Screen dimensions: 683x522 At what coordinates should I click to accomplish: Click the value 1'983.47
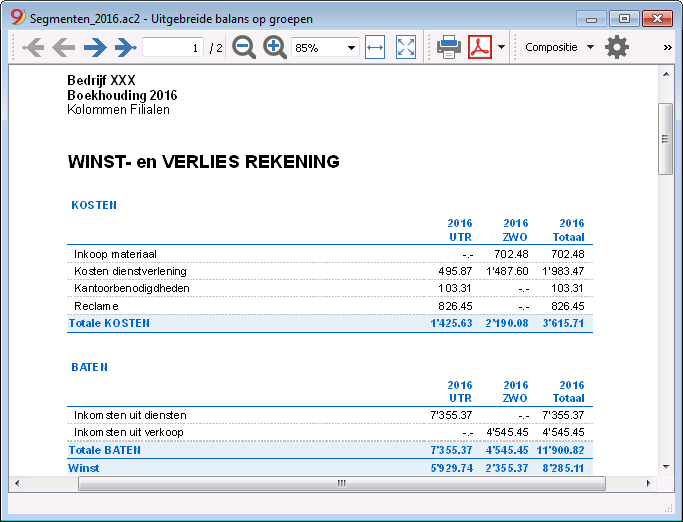[x=563, y=271]
